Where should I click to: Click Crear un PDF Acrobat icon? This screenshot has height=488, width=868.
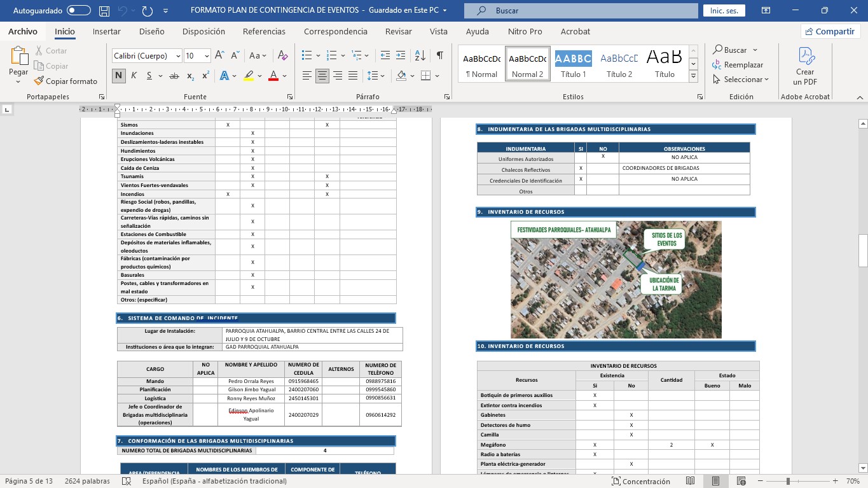coord(805,66)
